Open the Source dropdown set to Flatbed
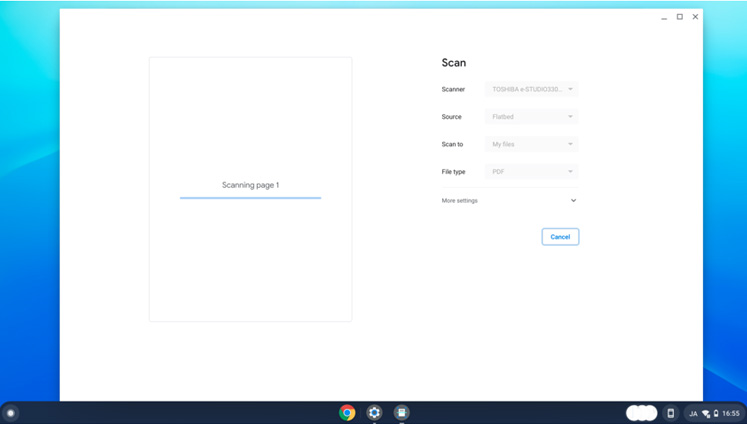The height and width of the screenshot is (424, 747). point(532,117)
